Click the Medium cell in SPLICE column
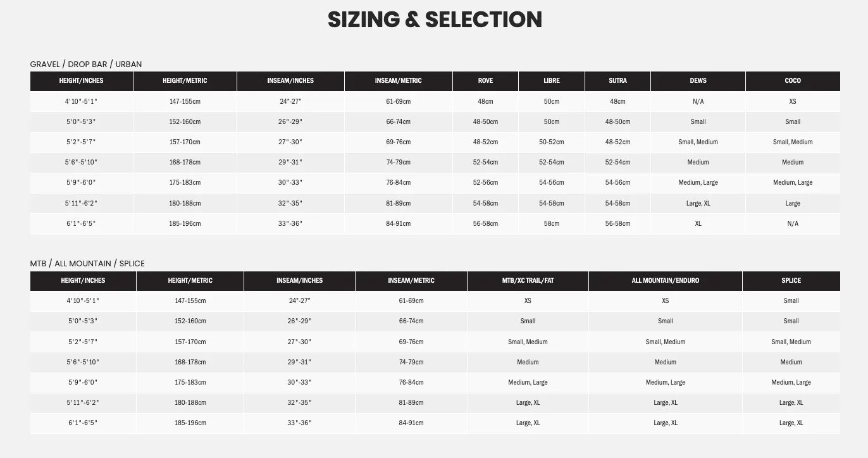 [791, 362]
